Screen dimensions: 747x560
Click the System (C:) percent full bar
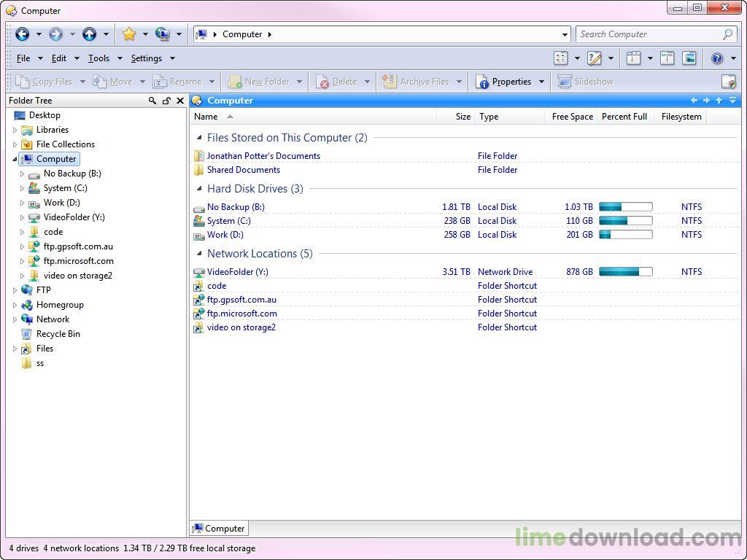pyautogui.click(x=625, y=221)
